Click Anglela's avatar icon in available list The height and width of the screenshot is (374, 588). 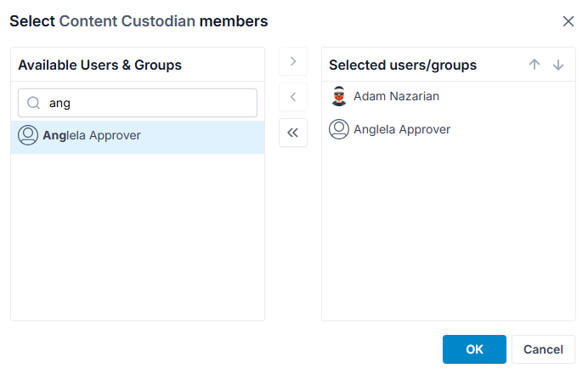[x=28, y=135]
